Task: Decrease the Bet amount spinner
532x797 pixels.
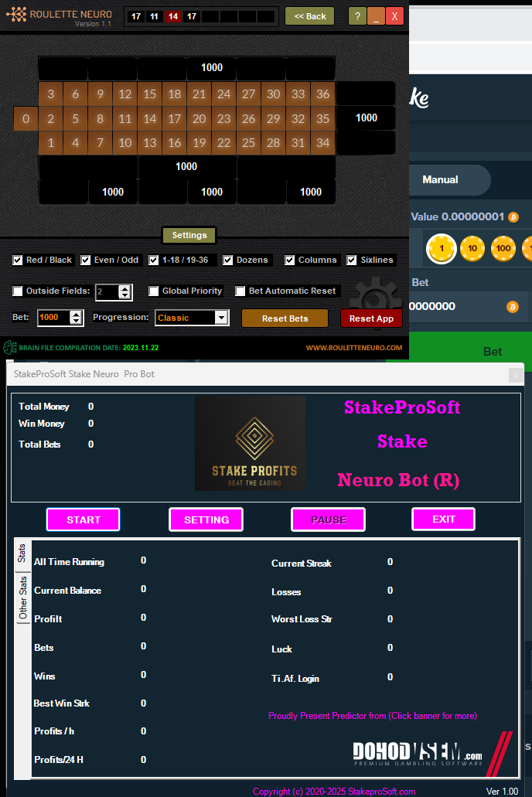Action: click(x=76, y=322)
